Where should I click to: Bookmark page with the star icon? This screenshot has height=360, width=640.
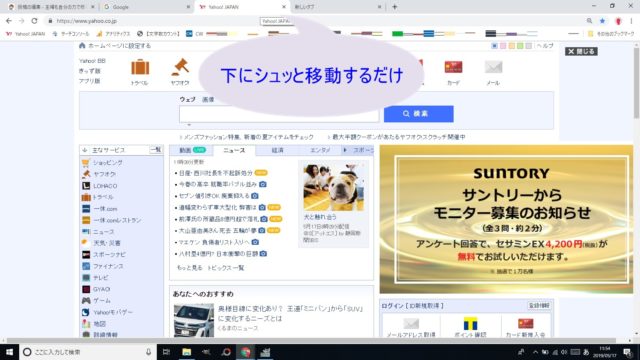click(602, 21)
